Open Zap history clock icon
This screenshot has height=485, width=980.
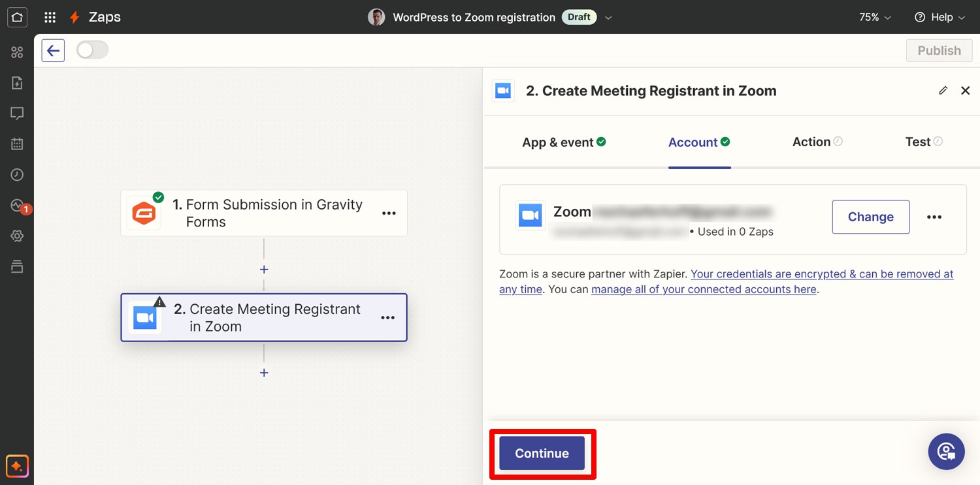click(x=17, y=175)
